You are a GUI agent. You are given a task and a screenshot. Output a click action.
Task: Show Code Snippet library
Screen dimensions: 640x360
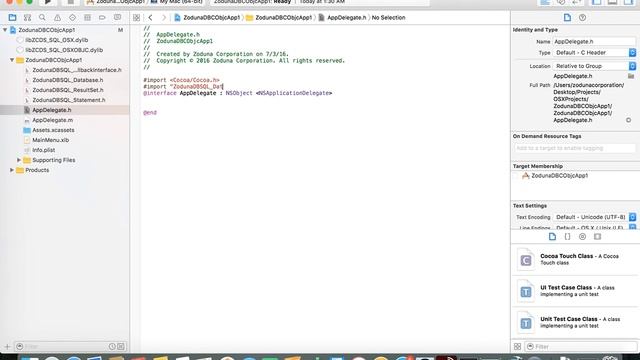(x=567, y=237)
